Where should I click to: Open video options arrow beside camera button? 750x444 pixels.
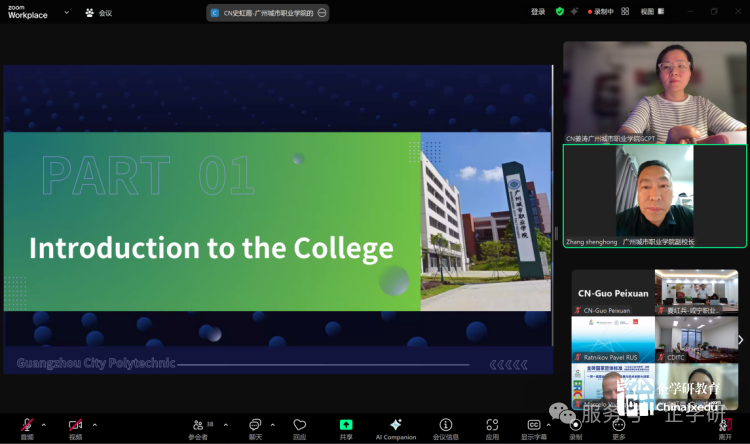pyautogui.click(x=94, y=425)
